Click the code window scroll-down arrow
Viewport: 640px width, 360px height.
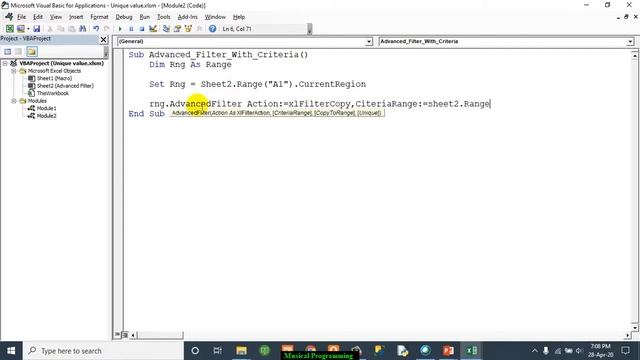(x=635, y=327)
